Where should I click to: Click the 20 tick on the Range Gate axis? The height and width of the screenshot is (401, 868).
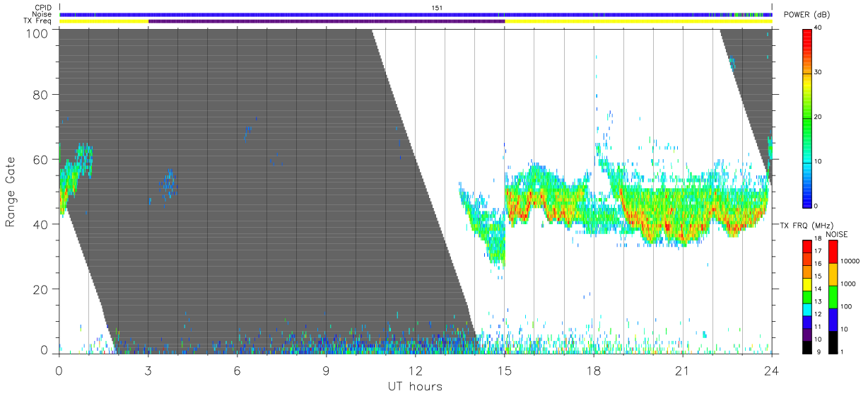(39, 289)
